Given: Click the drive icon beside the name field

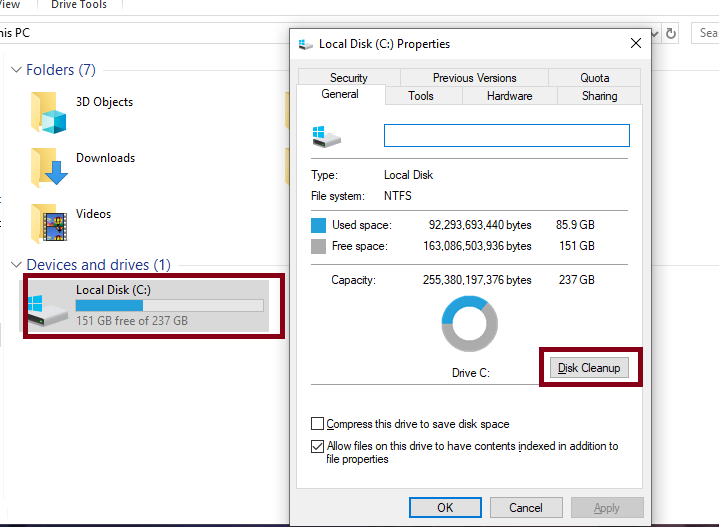Looking at the screenshot, I should (326, 137).
